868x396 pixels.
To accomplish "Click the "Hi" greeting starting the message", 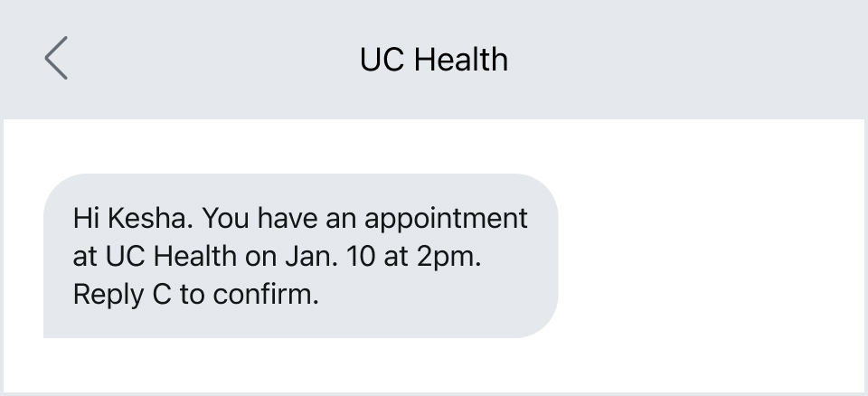I will tap(86, 219).
